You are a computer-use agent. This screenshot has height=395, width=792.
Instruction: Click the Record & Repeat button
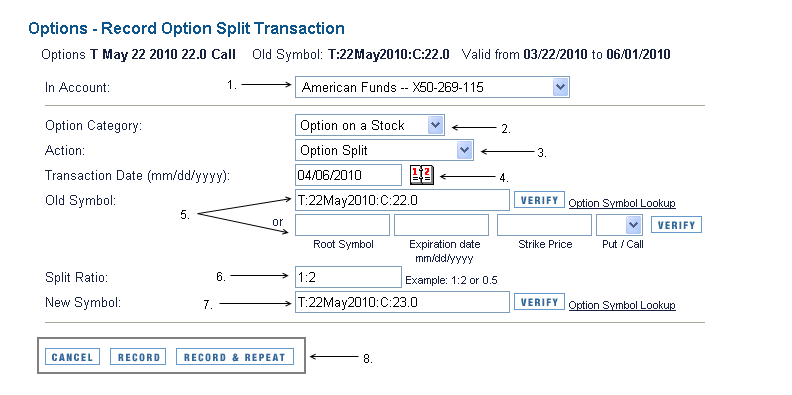[234, 357]
